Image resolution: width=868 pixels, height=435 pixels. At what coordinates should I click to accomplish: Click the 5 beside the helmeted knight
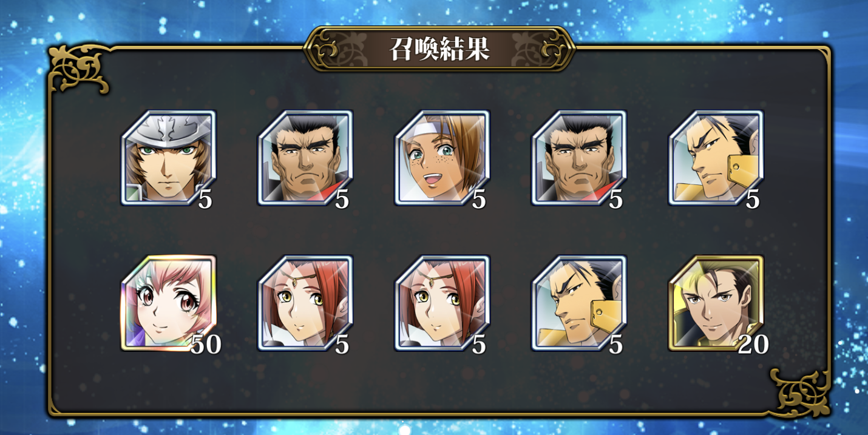coord(205,200)
